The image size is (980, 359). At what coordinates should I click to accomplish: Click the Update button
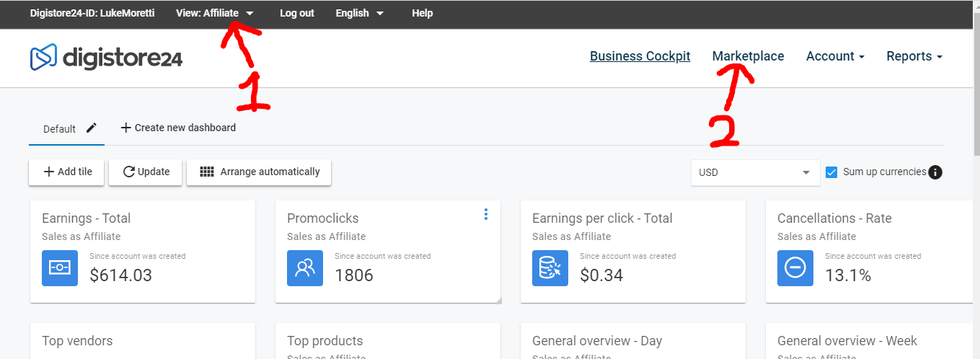145,172
